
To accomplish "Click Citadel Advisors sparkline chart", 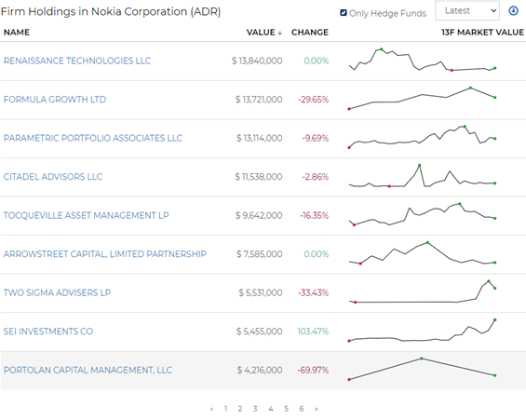I will [422, 176].
